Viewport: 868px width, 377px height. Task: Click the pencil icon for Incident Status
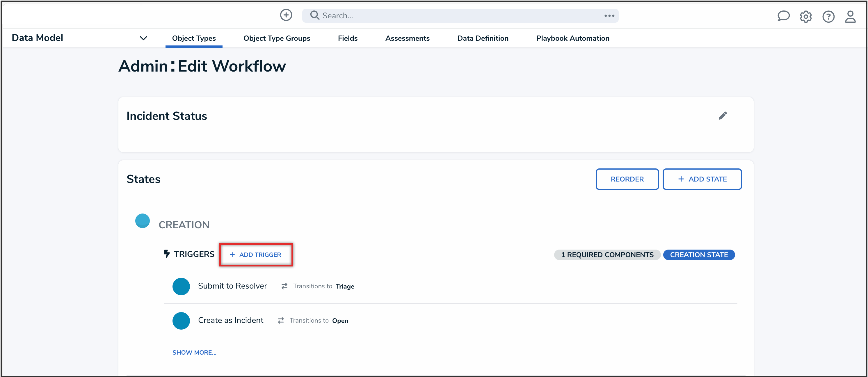pos(723,115)
